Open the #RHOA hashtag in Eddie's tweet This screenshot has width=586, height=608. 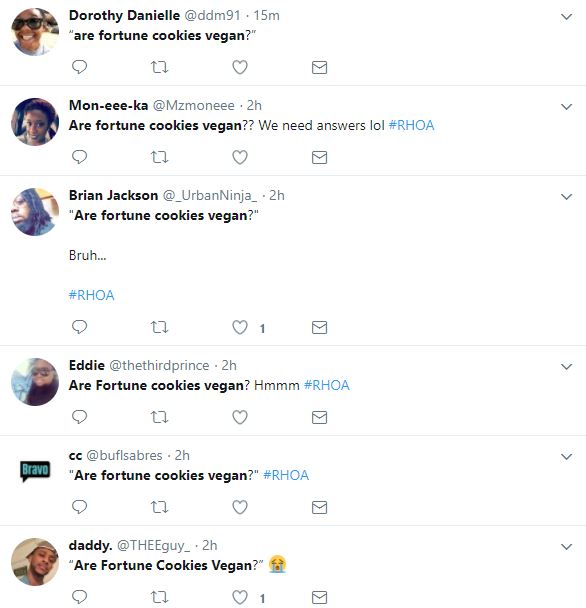coord(327,385)
